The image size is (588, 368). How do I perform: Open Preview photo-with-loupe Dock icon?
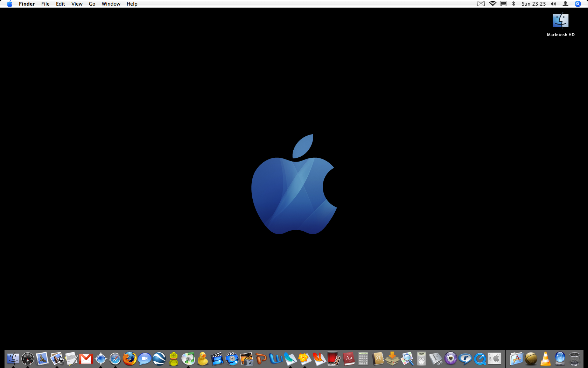pos(57,359)
